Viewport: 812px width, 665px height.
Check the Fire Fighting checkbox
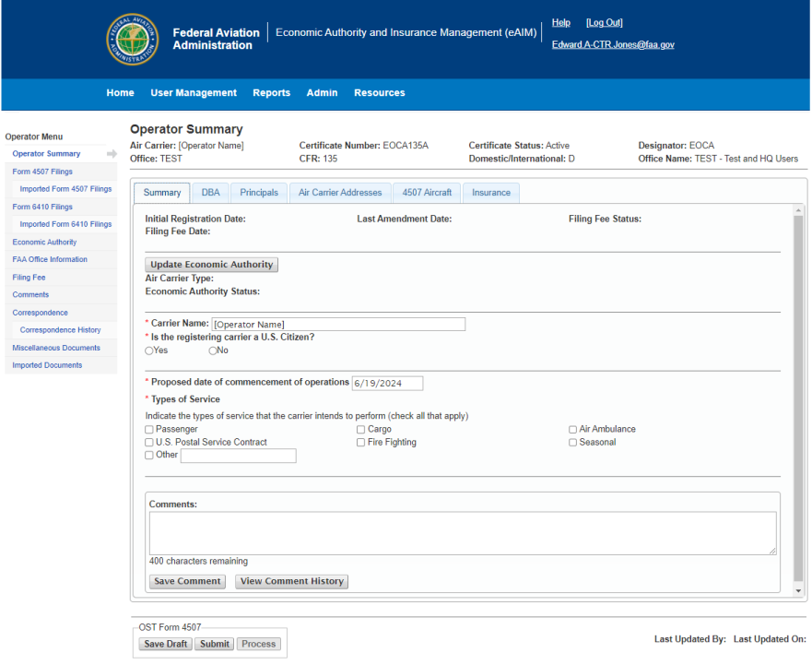[x=361, y=443]
